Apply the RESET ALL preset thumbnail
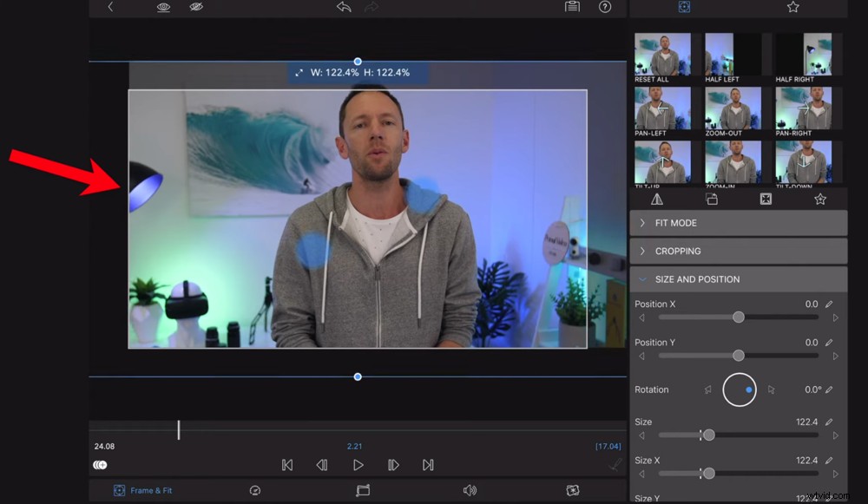868x504 pixels. 663,54
